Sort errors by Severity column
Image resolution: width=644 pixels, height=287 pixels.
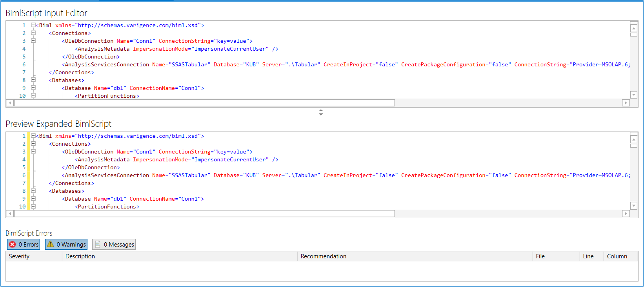coord(34,256)
